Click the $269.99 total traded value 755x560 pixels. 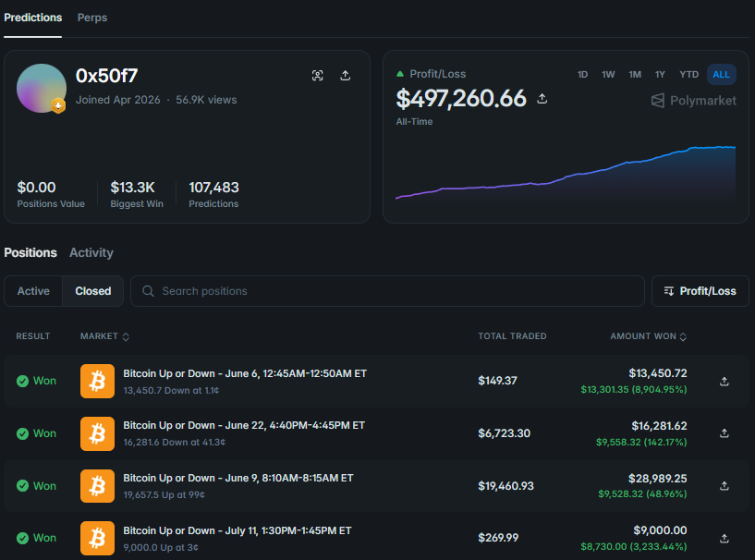[x=498, y=538]
